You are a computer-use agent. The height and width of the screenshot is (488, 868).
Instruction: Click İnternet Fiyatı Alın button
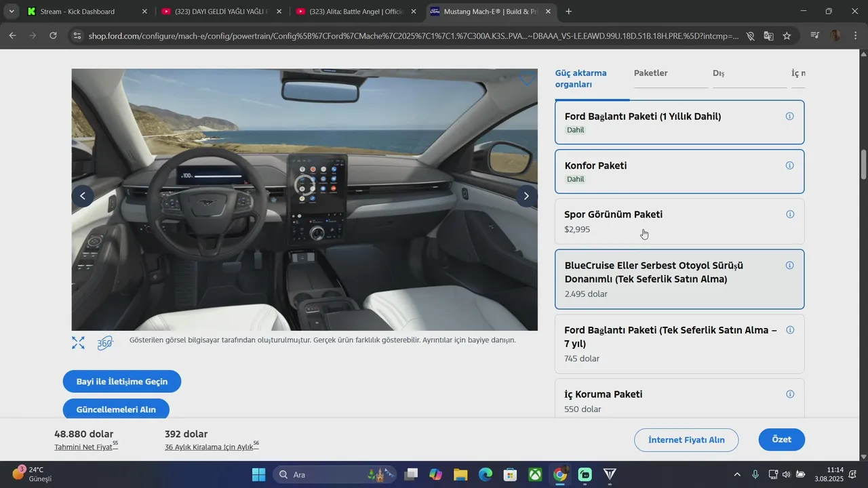(686, 440)
